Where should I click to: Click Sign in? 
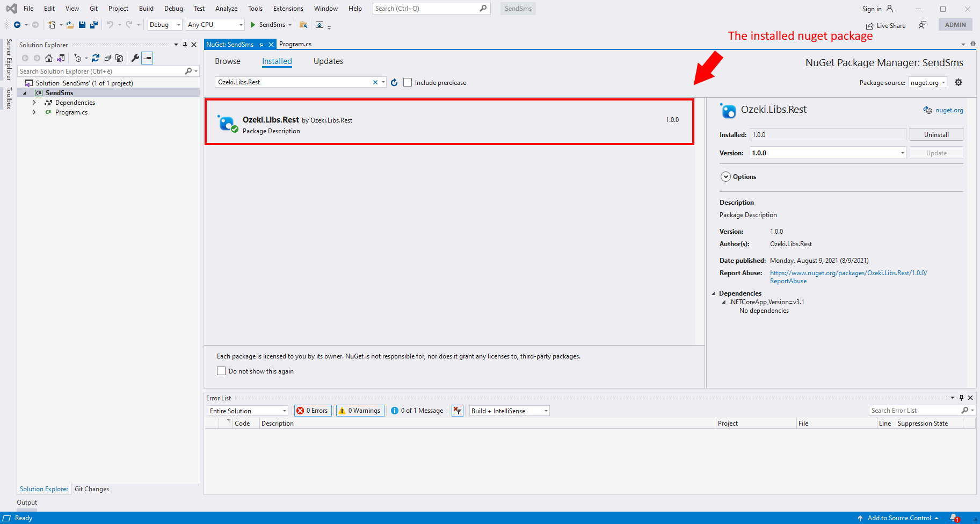click(x=872, y=9)
